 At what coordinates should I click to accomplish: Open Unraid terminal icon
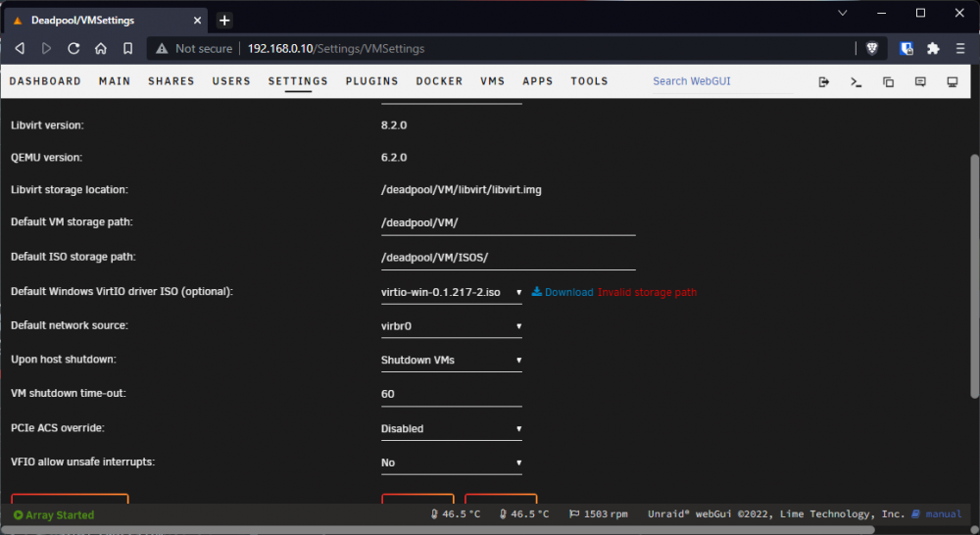click(857, 82)
